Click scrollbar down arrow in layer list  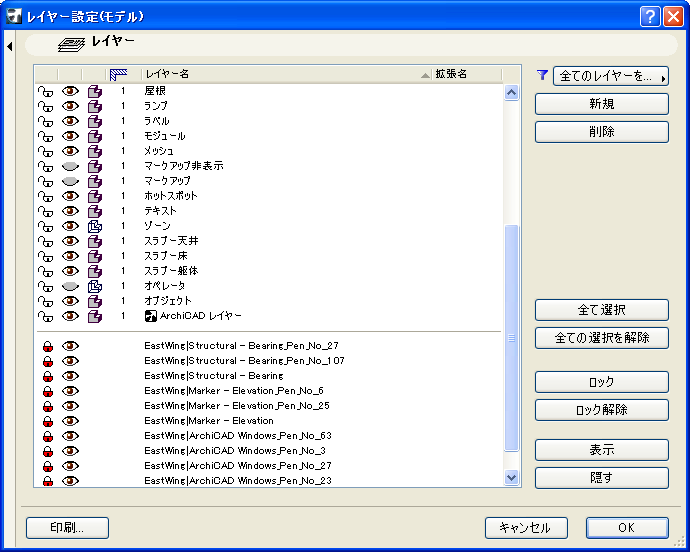point(511,477)
